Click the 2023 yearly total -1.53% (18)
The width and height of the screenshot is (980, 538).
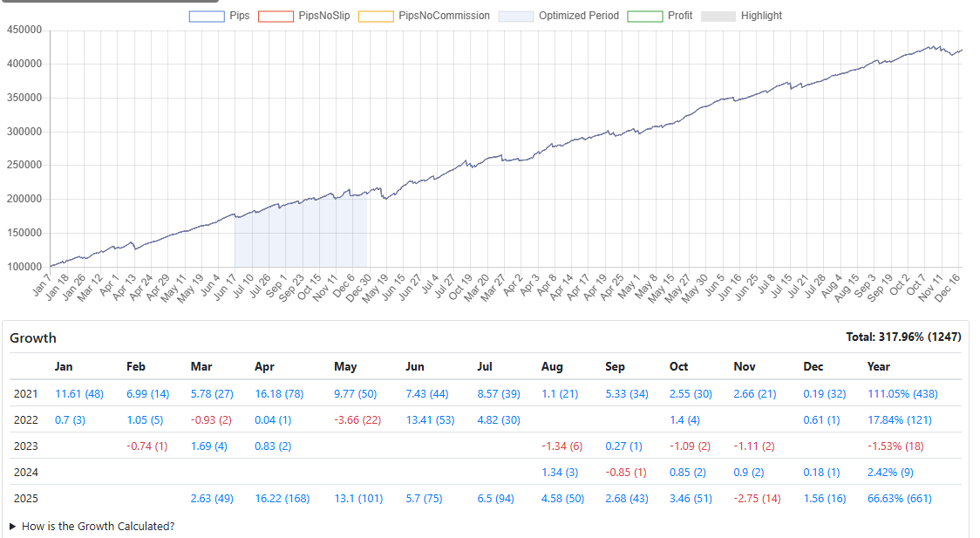[x=895, y=446]
